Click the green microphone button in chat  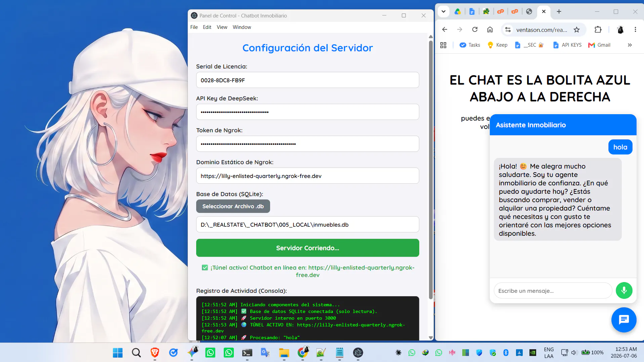624,290
